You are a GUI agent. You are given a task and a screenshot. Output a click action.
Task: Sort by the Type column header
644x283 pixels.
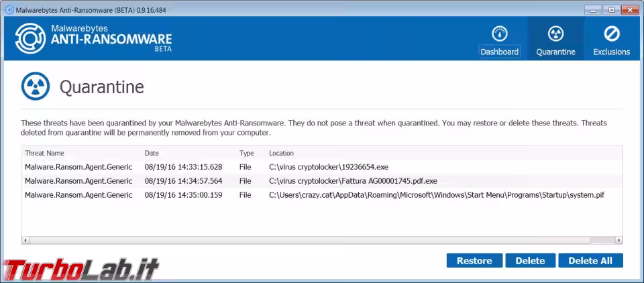tap(246, 153)
